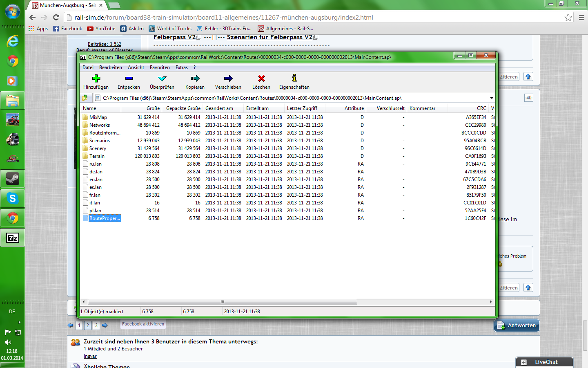
Task: Expand the 7-Zip path address dropdown
Action: point(492,98)
